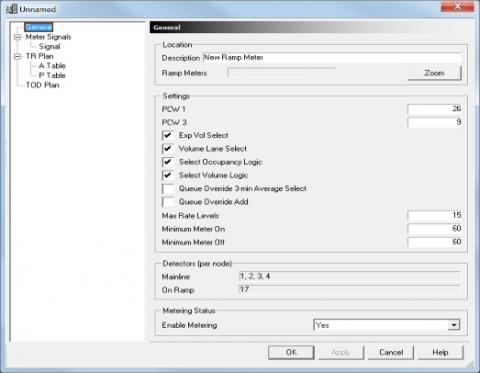The height and width of the screenshot is (373, 480).
Task: Click the OK button
Action: point(291,352)
